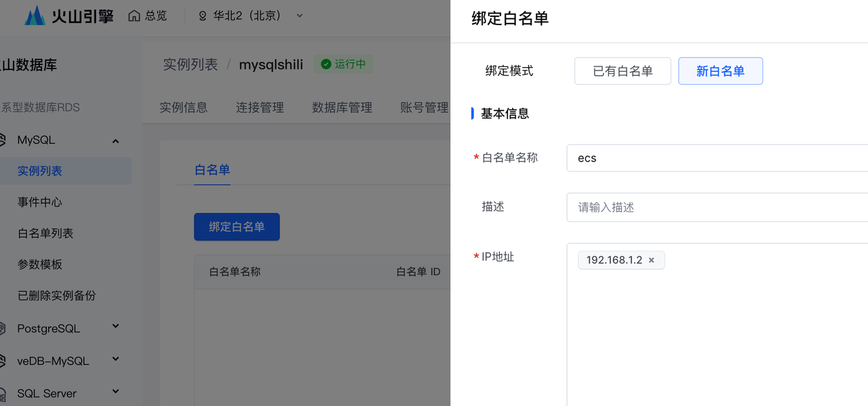Switch to the 连接管理 tab
The image size is (868, 406).
tap(260, 107)
